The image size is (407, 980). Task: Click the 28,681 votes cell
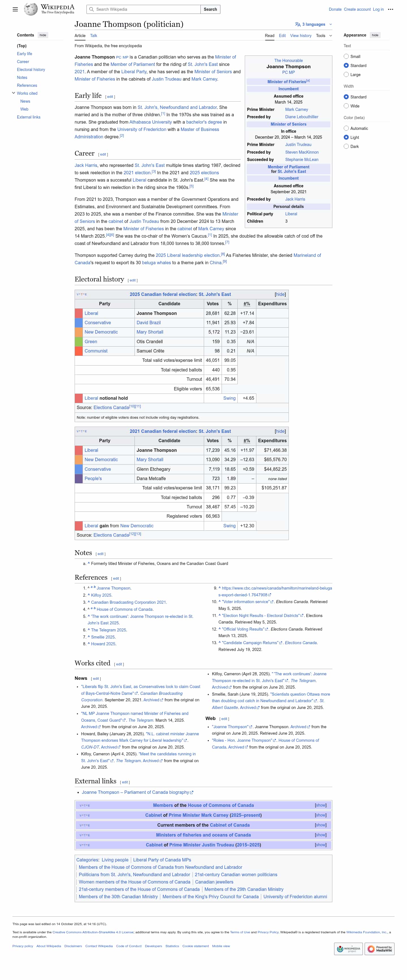coord(213,313)
